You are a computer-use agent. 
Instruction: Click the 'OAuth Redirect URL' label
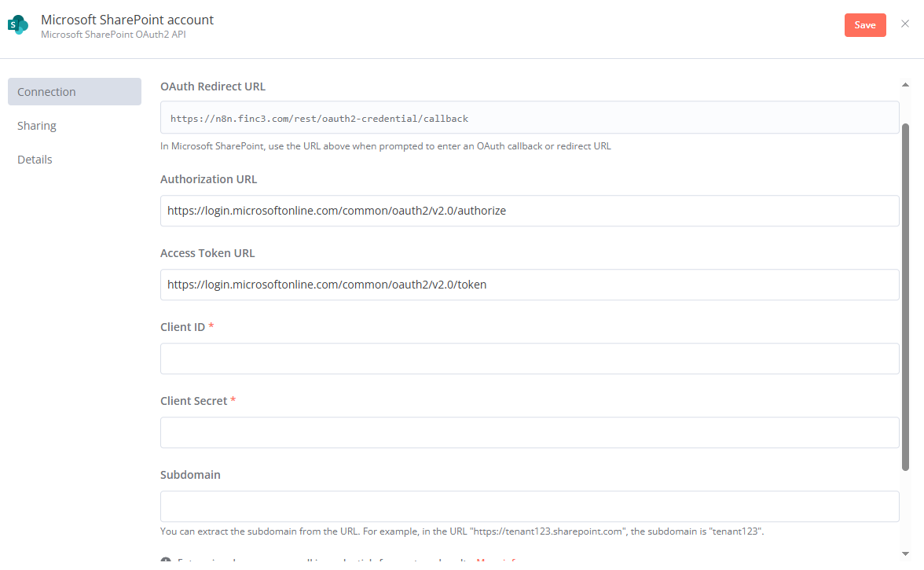[x=213, y=86]
